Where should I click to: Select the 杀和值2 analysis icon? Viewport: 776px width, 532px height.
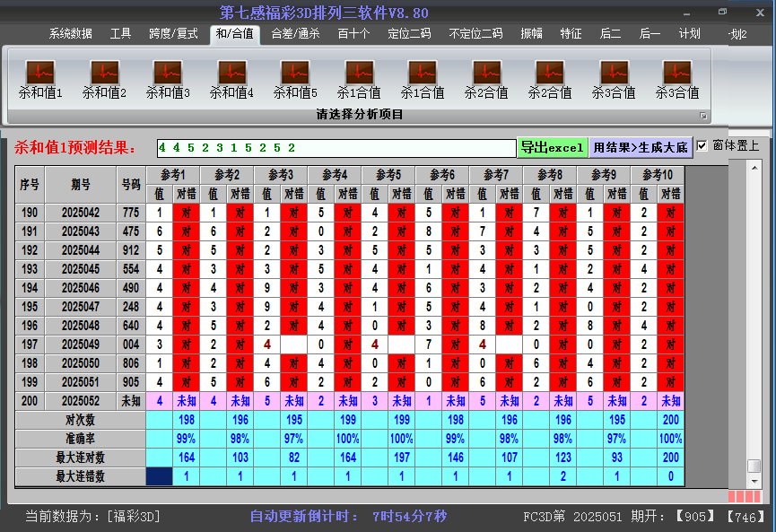click(104, 79)
